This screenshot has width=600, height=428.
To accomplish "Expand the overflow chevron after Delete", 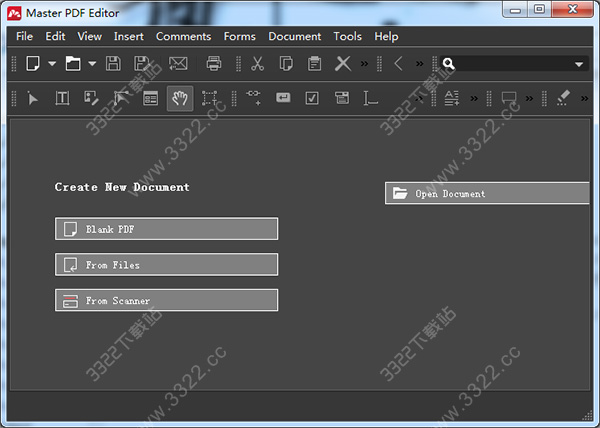I will click(364, 63).
